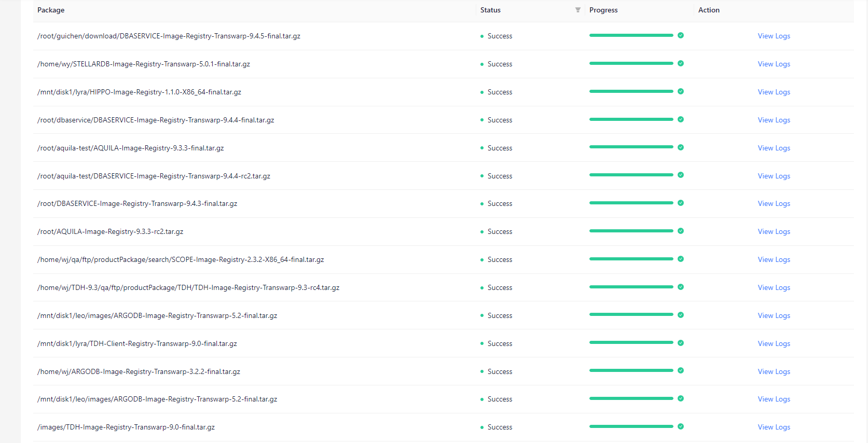Screen dimensions: 868x443
Task: Click Success status of DBASERVICE 9.4.5-final row
Action: click(x=497, y=36)
